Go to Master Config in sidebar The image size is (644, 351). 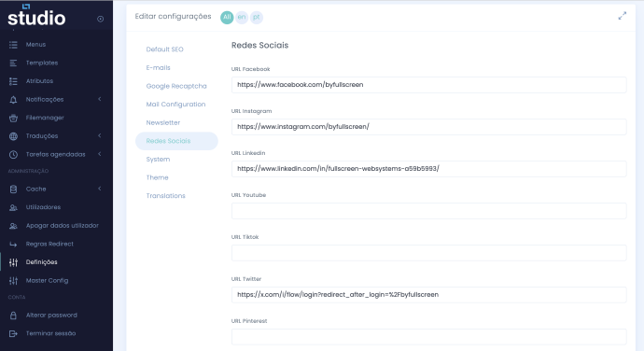click(48, 281)
